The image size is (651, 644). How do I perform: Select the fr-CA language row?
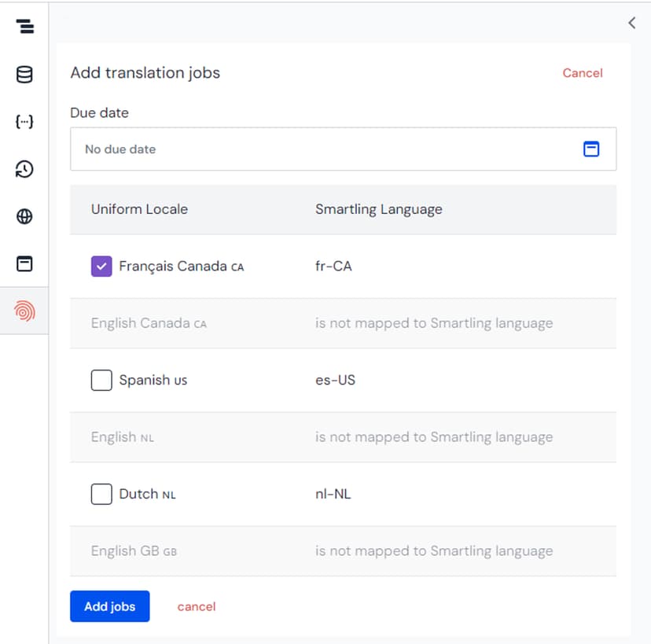point(333,267)
